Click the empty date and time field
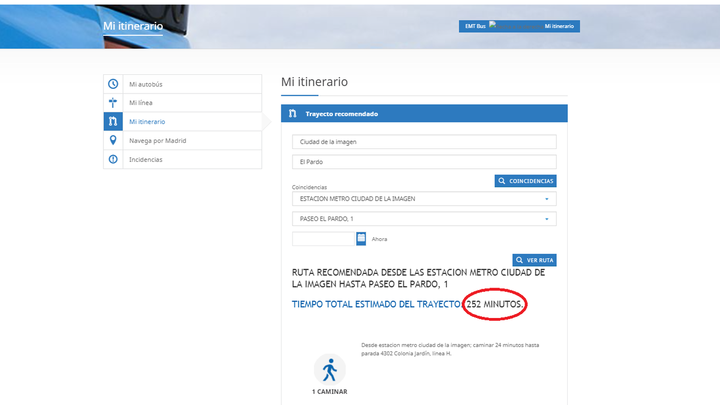 323,239
